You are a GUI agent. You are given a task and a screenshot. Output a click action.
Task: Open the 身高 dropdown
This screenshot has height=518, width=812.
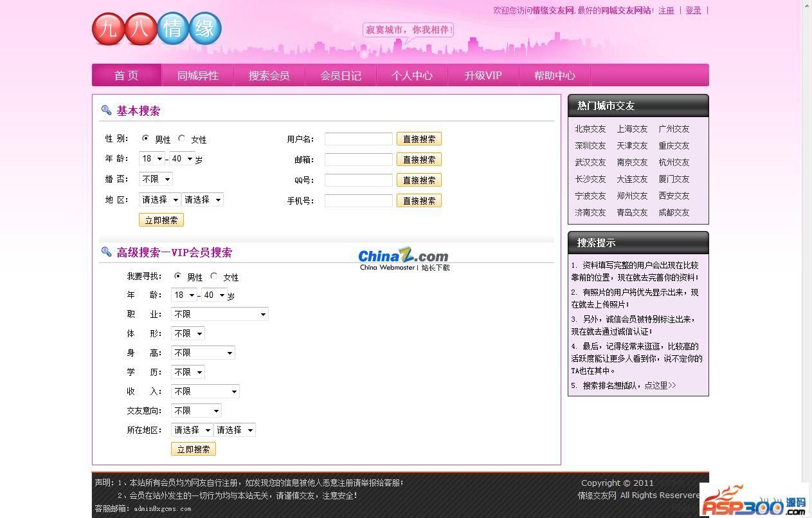tap(203, 353)
